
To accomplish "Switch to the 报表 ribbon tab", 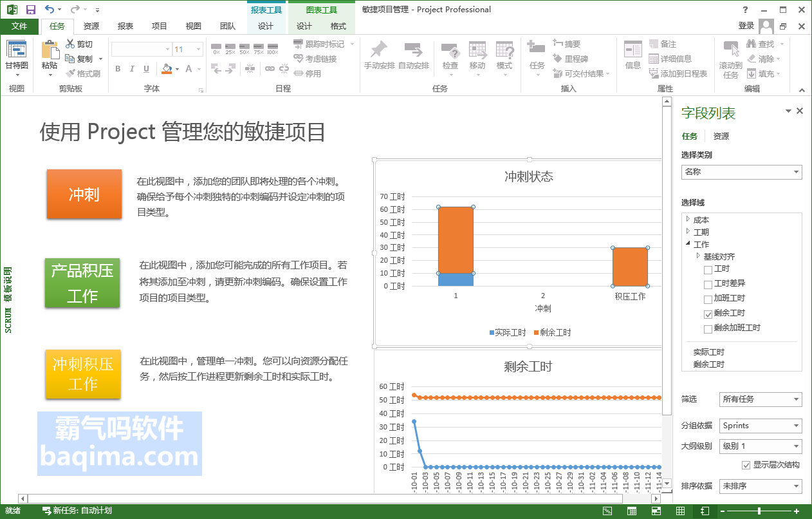I will tap(125, 26).
